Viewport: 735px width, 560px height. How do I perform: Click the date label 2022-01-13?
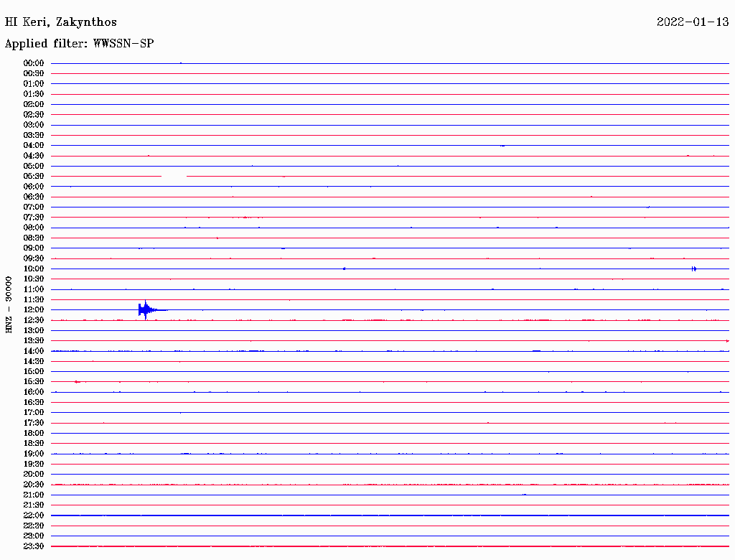(693, 22)
